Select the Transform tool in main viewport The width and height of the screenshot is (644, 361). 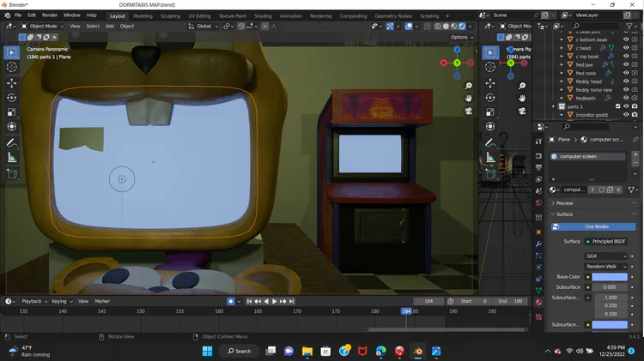11,126
